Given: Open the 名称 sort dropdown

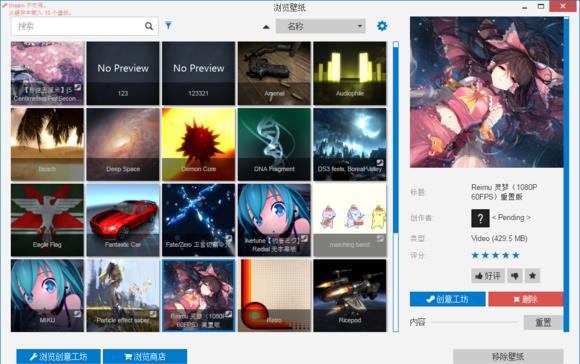Looking at the screenshot, I should (320, 26).
